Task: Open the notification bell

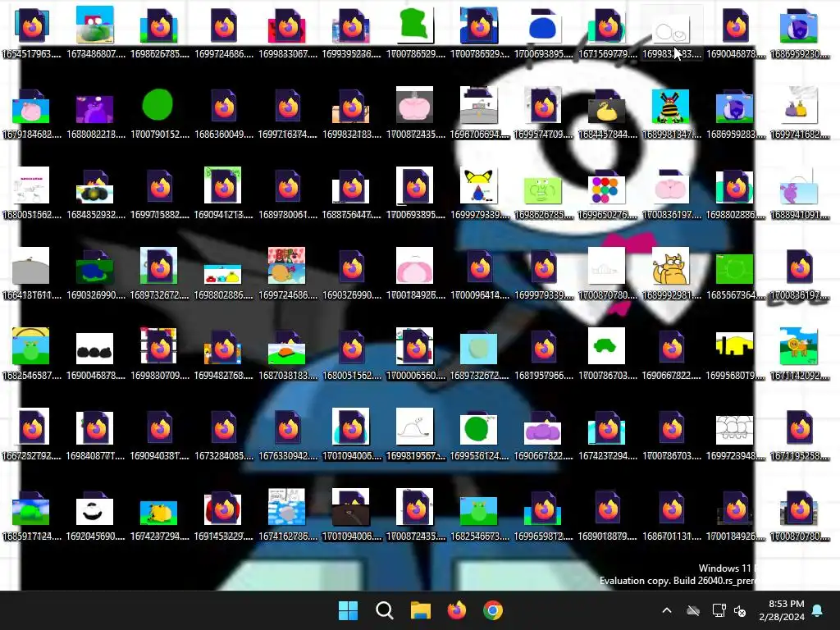Action: coord(818,610)
